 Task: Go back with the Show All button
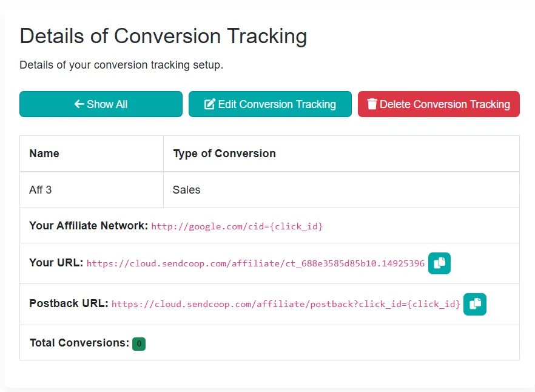click(101, 104)
